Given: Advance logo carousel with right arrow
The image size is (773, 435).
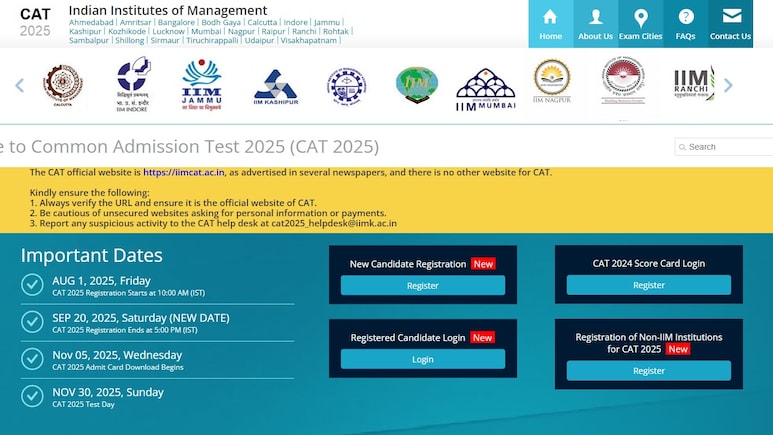Looking at the screenshot, I should point(728,85).
